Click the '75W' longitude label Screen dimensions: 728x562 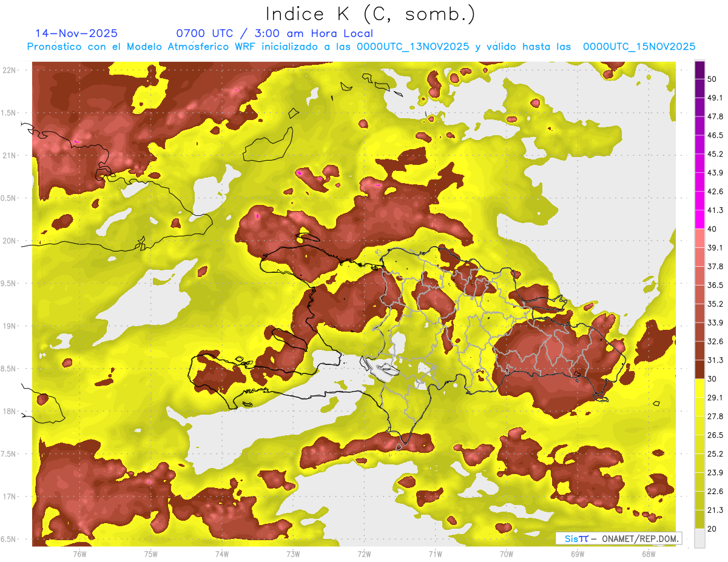[x=151, y=554]
